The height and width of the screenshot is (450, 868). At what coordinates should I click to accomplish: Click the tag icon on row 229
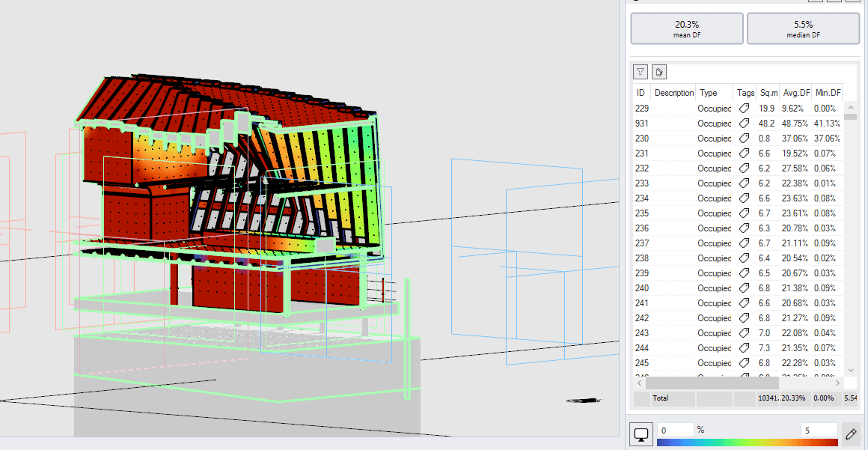[745, 108]
